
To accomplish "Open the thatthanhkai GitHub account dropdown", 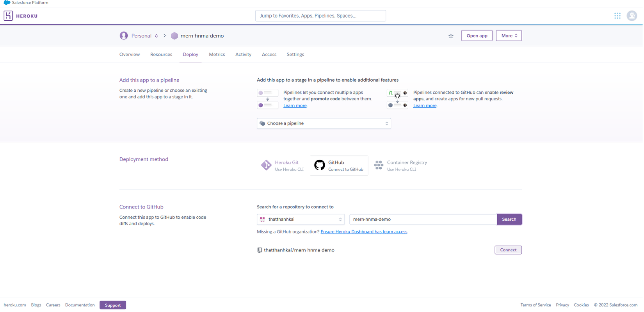I will [301, 219].
